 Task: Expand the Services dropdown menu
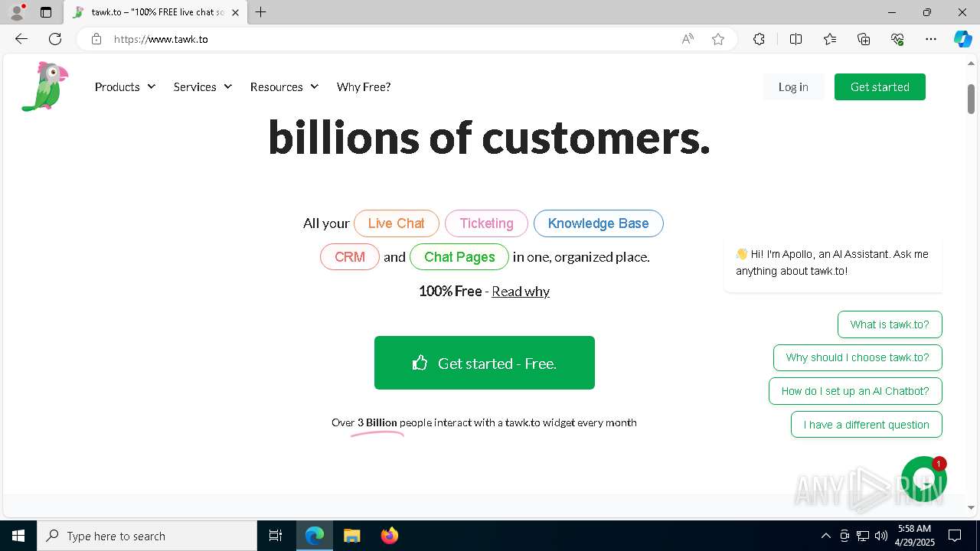click(x=202, y=87)
